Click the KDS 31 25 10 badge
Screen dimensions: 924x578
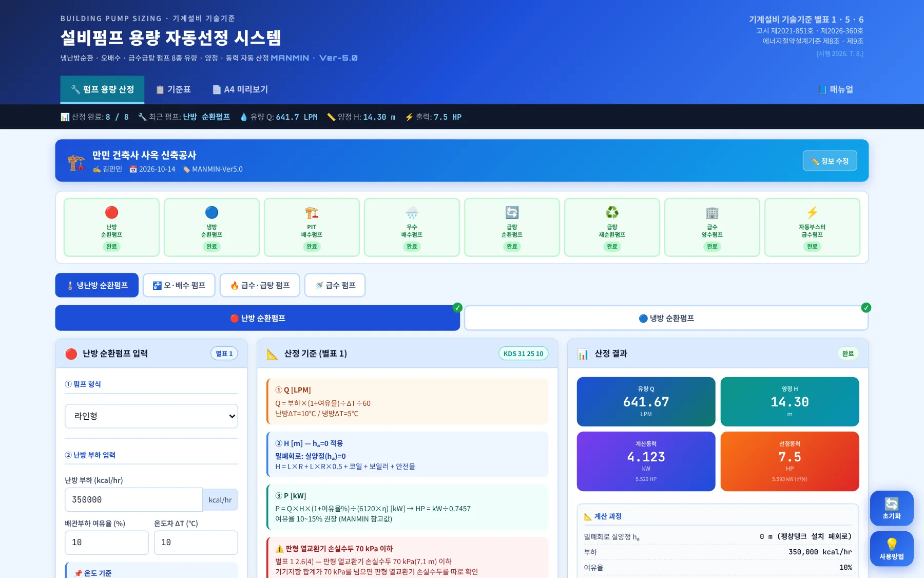click(524, 353)
